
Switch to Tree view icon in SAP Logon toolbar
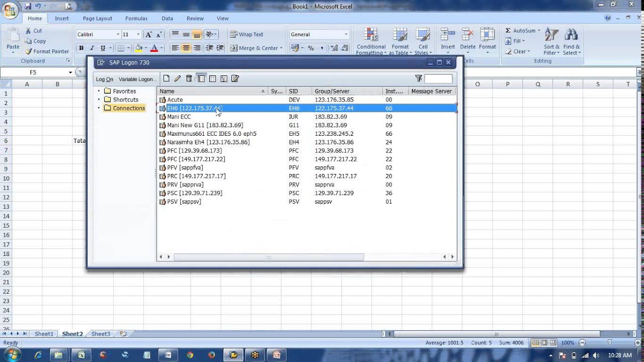coord(224,78)
